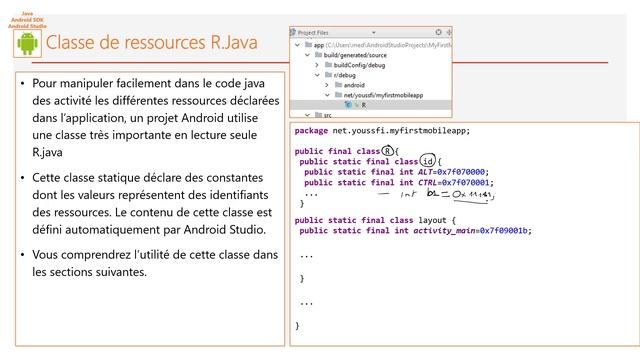Select the "android" tree row

(354, 85)
